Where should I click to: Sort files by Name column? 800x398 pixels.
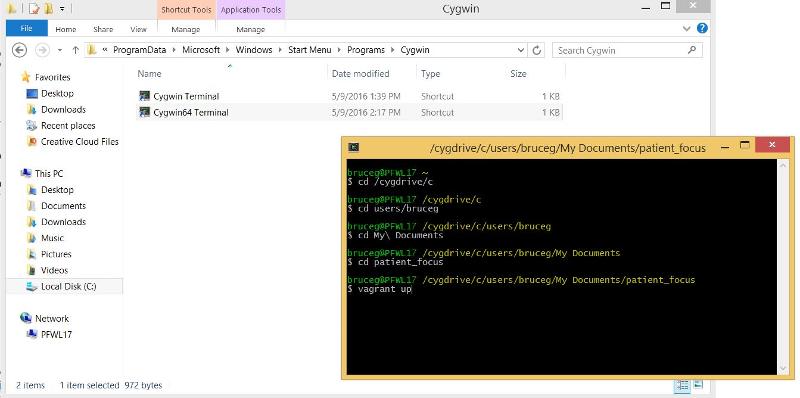pyautogui.click(x=149, y=74)
